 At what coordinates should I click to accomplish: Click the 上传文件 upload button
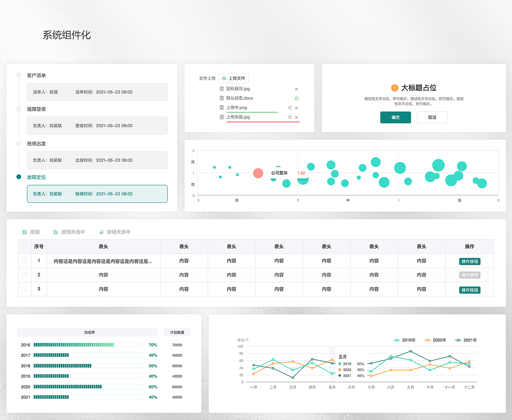click(x=234, y=78)
